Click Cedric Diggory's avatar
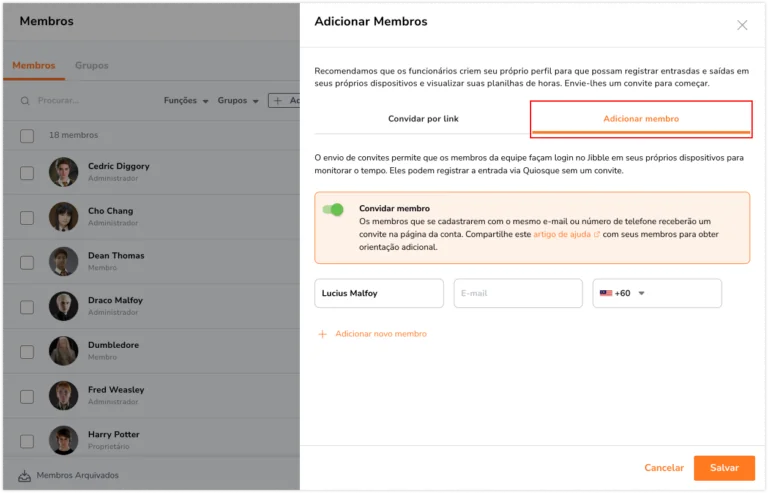 [64, 172]
